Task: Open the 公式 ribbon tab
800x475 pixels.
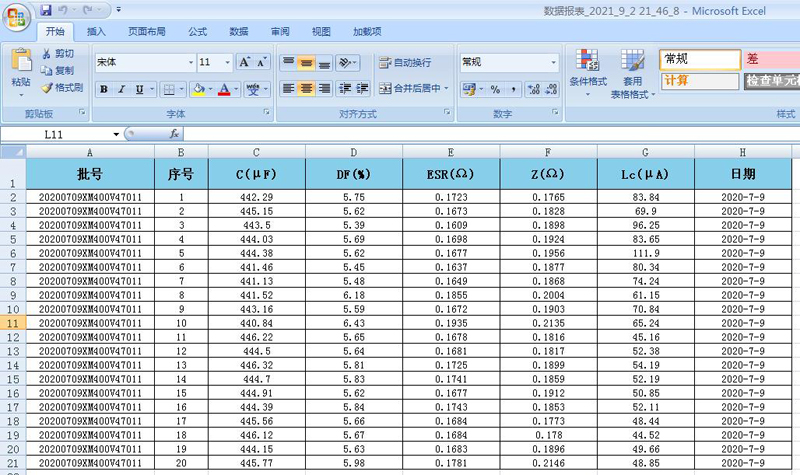Action: pos(197,31)
